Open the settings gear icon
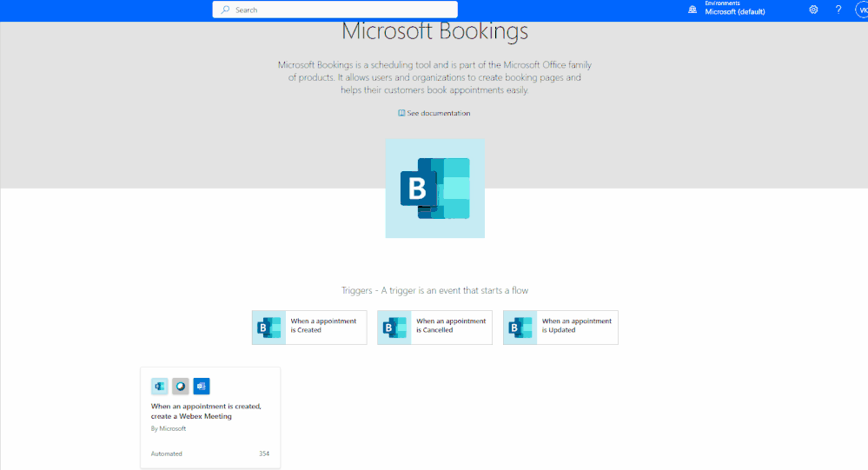 point(813,10)
